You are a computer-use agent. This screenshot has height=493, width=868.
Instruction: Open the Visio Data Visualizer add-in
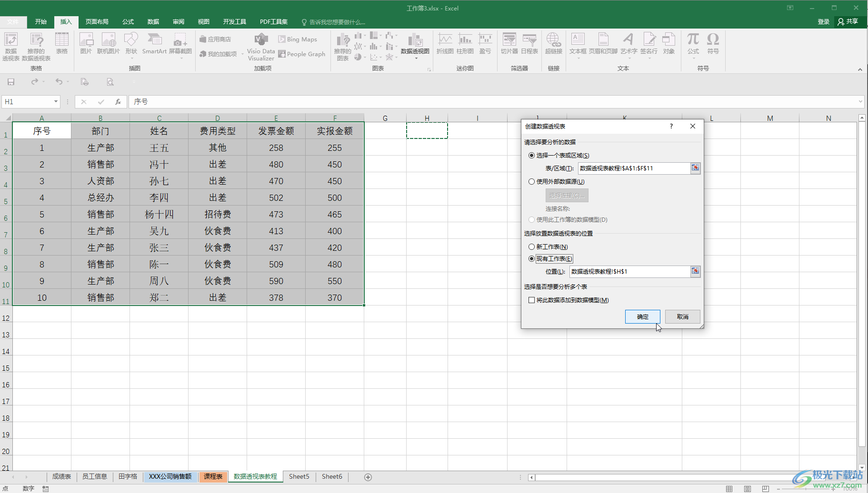(261, 47)
